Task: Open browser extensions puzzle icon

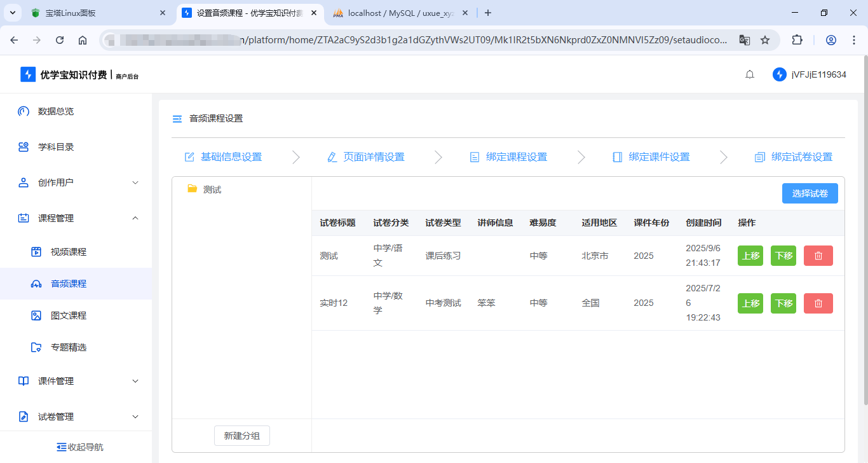Action: pos(797,40)
